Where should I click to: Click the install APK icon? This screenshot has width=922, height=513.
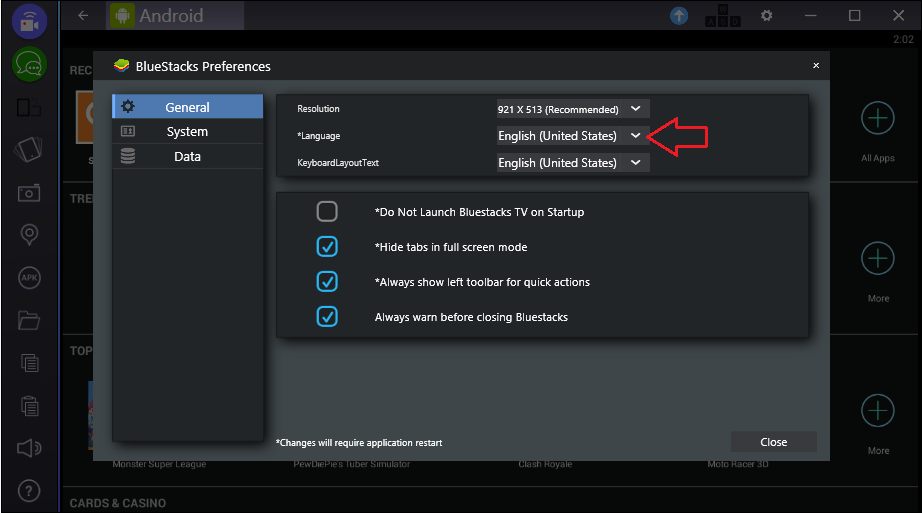point(29,278)
